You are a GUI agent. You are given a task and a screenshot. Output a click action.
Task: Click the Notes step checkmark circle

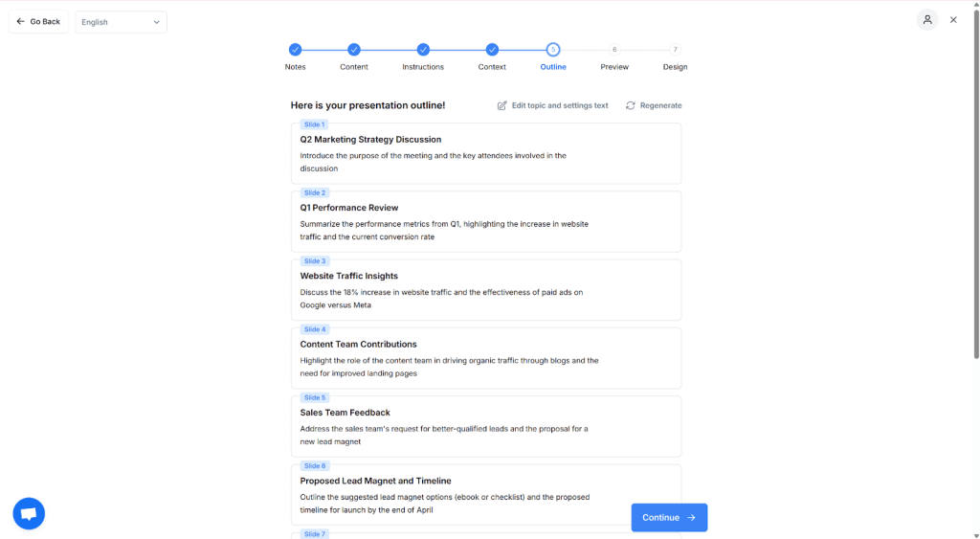(295, 50)
